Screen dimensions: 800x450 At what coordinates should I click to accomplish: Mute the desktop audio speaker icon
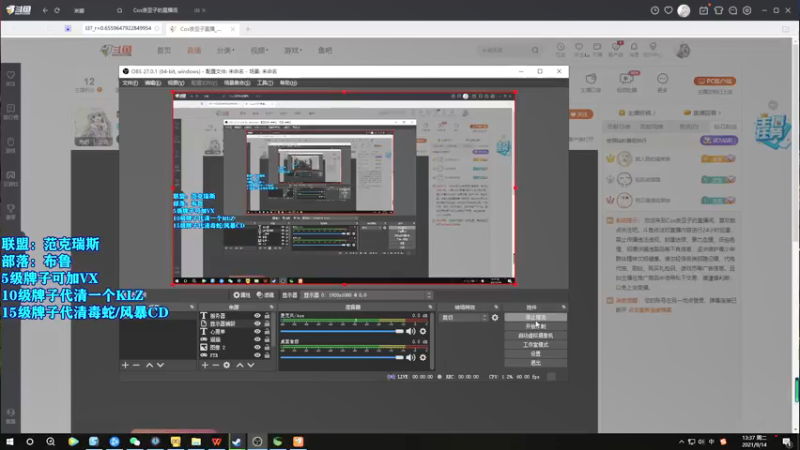point(411,358)
